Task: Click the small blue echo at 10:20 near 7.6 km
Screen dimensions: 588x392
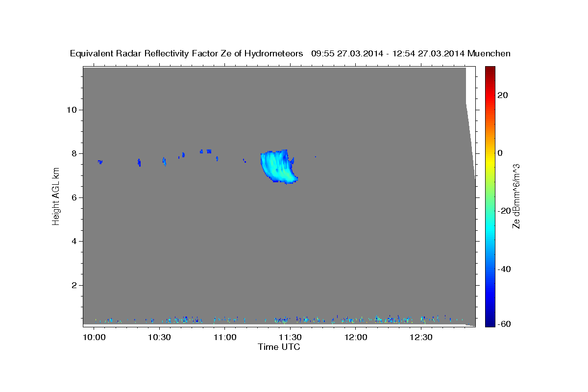Action: point(139,162)
